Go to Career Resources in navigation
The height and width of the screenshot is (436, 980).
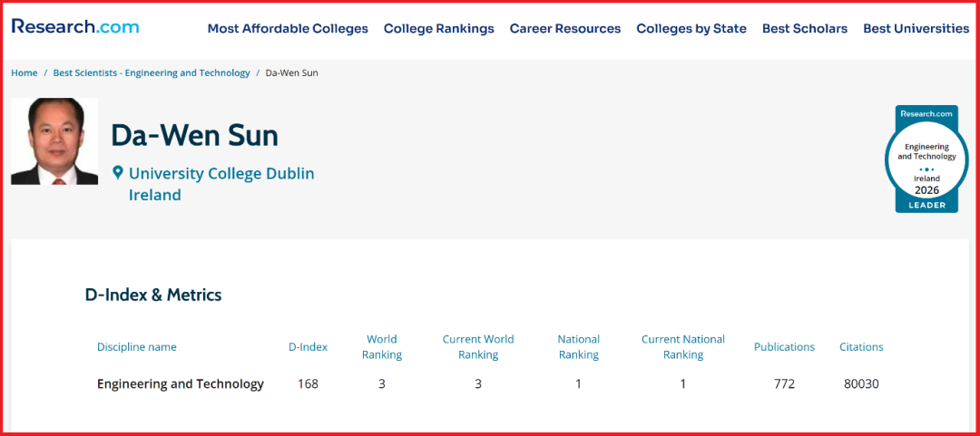(x=565, y=29)
